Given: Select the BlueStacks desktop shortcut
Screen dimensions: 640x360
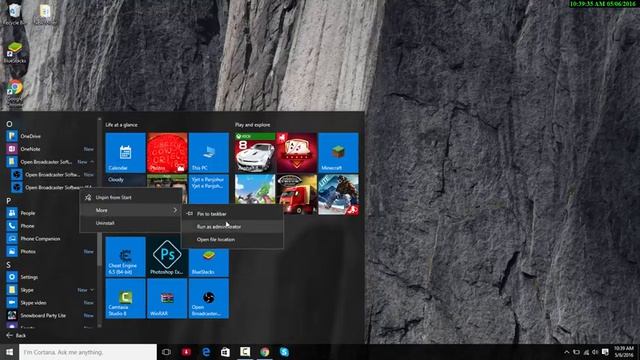Looking at the screenshot, I should 15,53.
